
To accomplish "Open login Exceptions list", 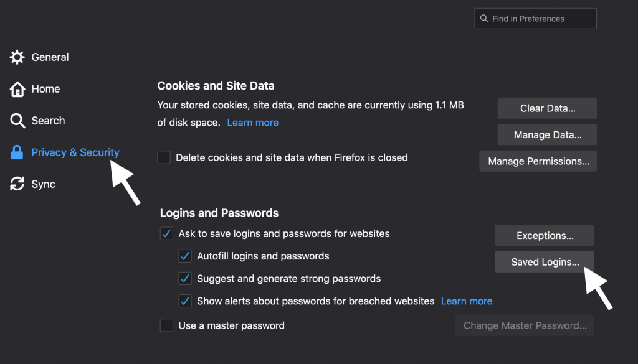I will (x=545, y=235).
